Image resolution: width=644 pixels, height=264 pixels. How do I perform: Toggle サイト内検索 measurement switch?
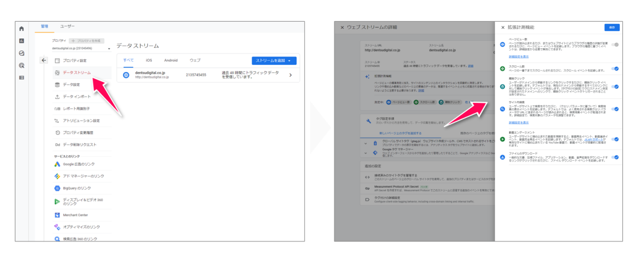pos(615,109)
